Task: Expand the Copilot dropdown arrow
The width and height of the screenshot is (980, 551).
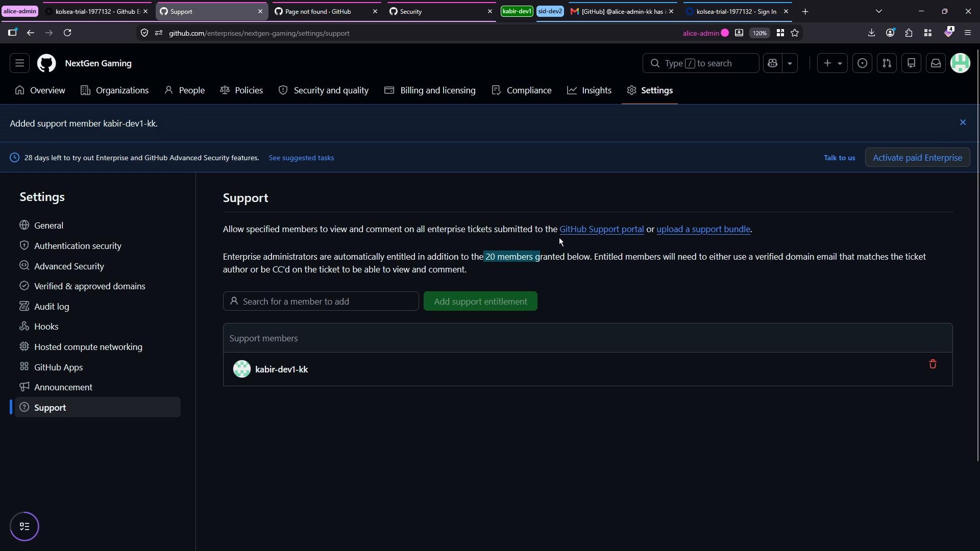Action: pyautogui.click(x=790, y=63)
